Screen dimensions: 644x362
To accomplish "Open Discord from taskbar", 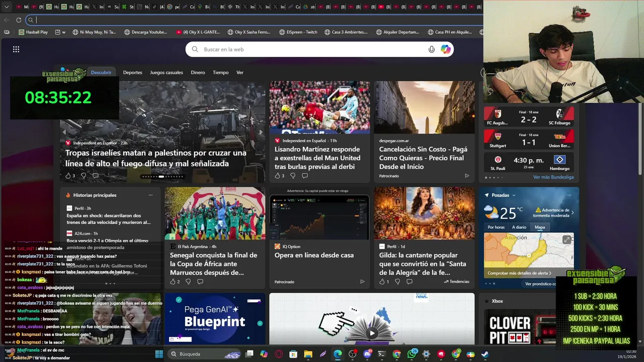I will coord(367,354).
